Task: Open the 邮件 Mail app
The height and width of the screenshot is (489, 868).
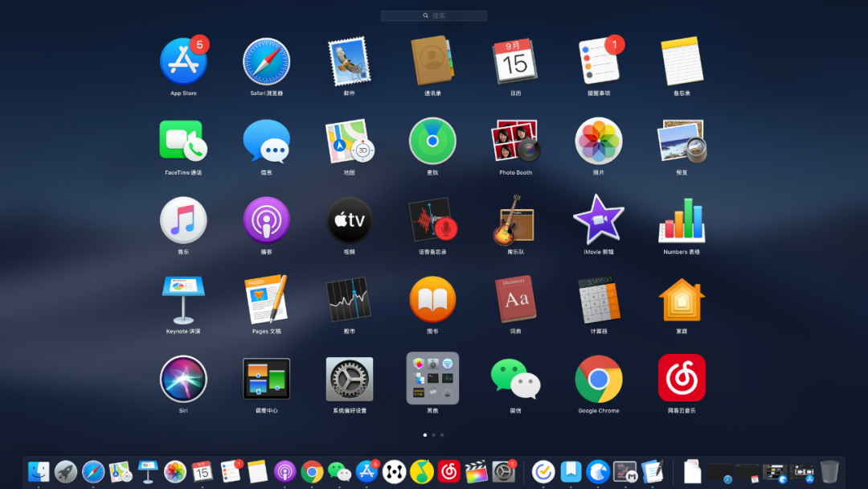Action: coord(350,61)
